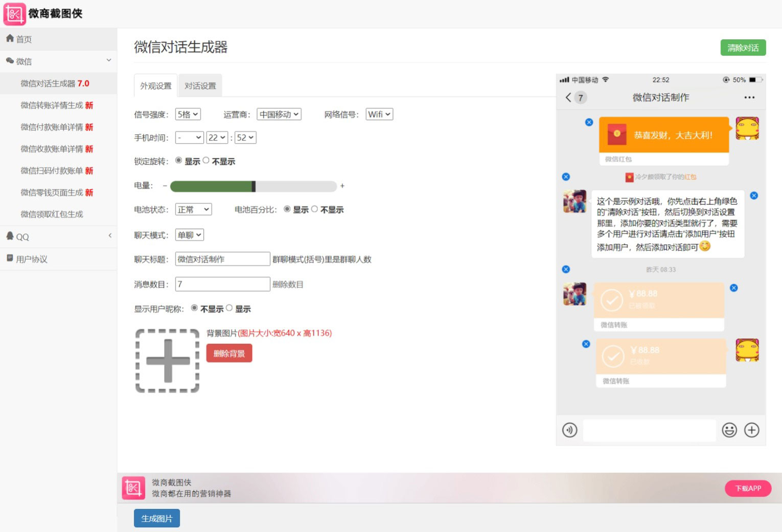Image resolution: width=782 pixels, height=532 pixels.
Task: Click the 用户协议 sidebar link
Action: tap(32, 259)
